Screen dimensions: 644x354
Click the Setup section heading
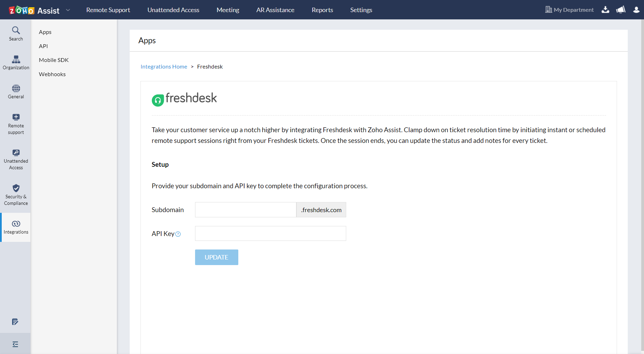point(160,165)
